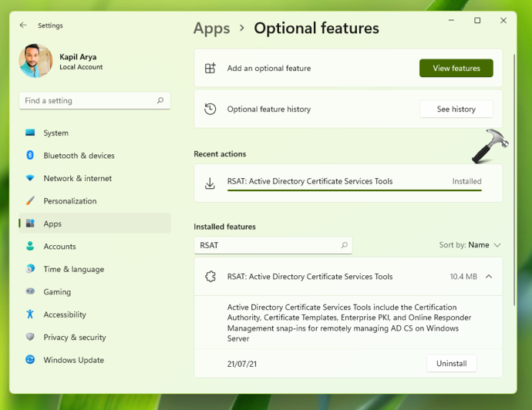
Task: Click the back arrow in Settings header
Action: (x=23, y=25)
